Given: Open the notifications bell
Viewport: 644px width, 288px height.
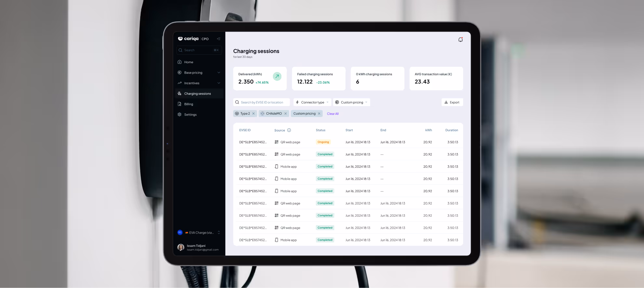Looking at the screenshot, I should pyautogui.click(x=461, y=39).
